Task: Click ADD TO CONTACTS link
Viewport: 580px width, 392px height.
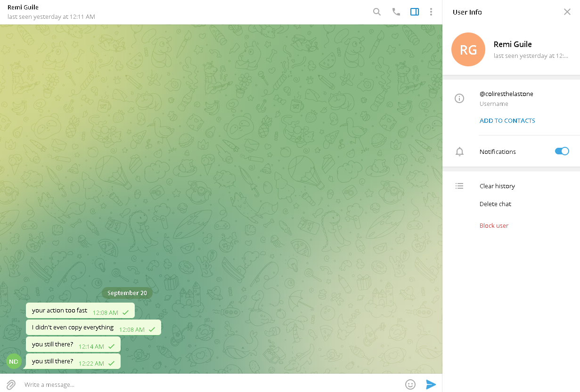Action: coord(507,121)
